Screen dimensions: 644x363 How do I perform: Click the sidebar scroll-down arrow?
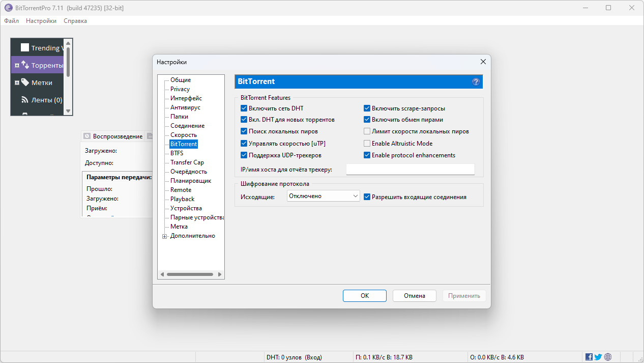click(x=68, y=110)
